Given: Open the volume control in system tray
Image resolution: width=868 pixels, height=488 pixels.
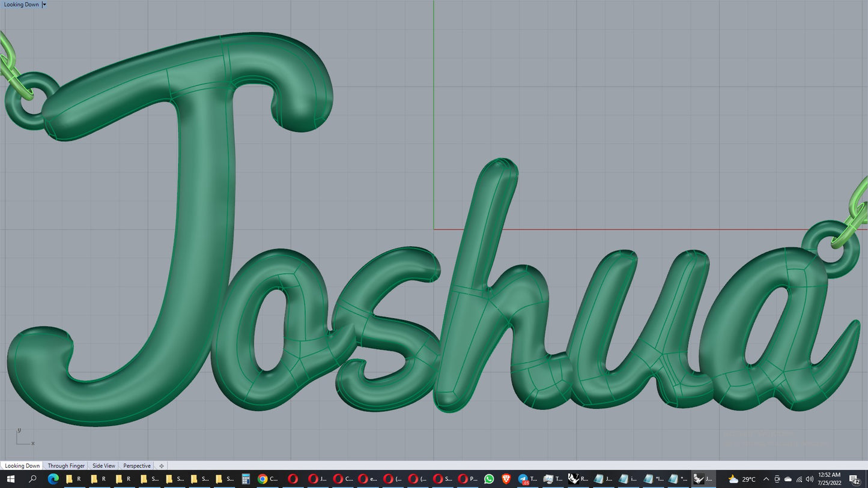Looking at the screenshot, I should pos(809,479).
